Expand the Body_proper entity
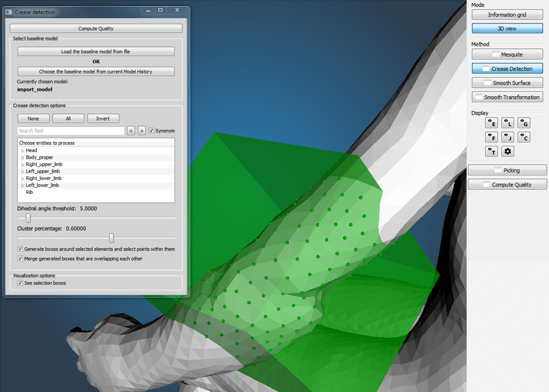549x392 pixels. click(23, 158)
